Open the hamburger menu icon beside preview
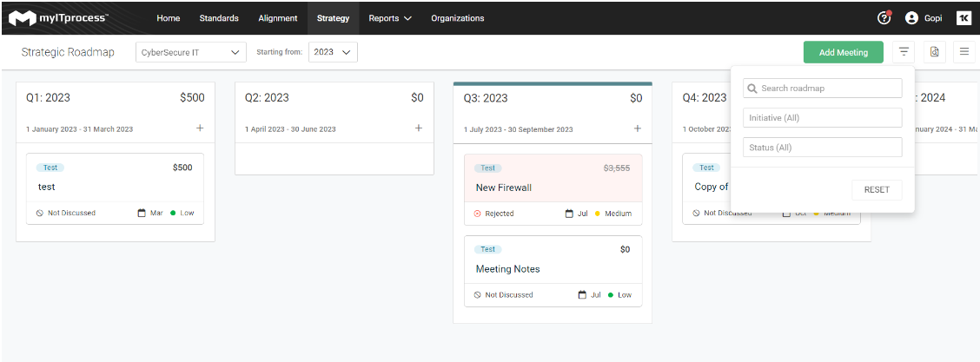The width and height of the screenshot is (980, 362). point(964,52)
